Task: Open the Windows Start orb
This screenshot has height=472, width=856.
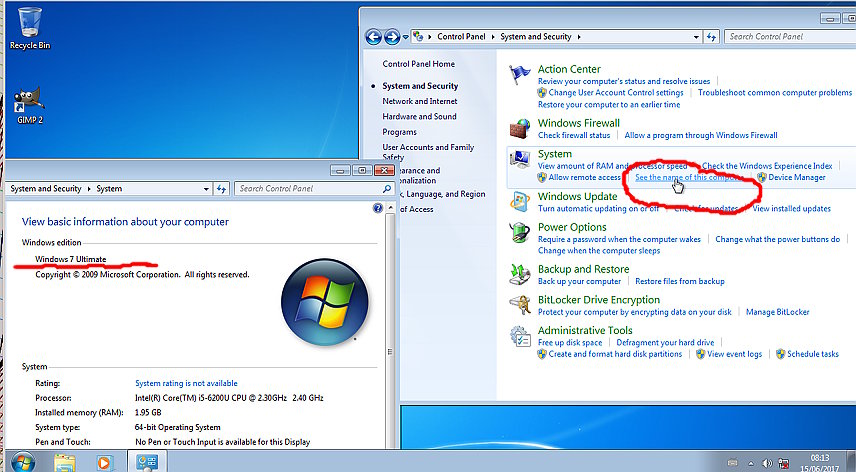Action: pyautogui.click(x=22, y=462)
